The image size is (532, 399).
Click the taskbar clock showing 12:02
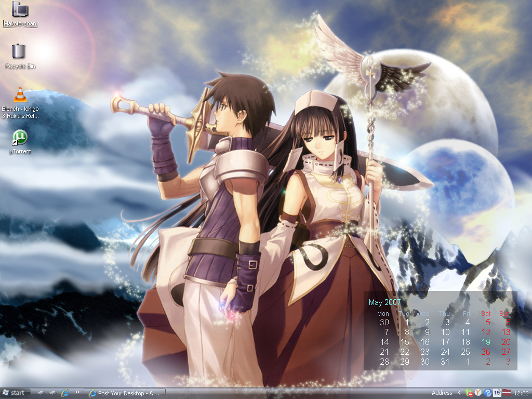tap(521, 393)
